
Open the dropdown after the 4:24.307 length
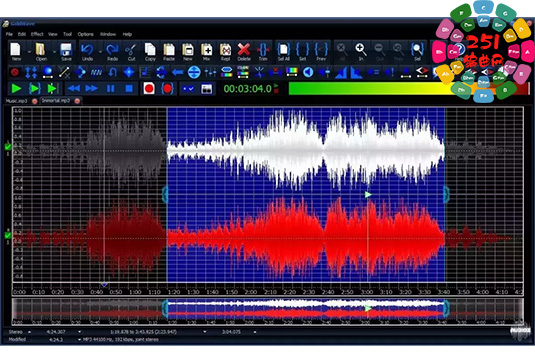click(79, 332)
